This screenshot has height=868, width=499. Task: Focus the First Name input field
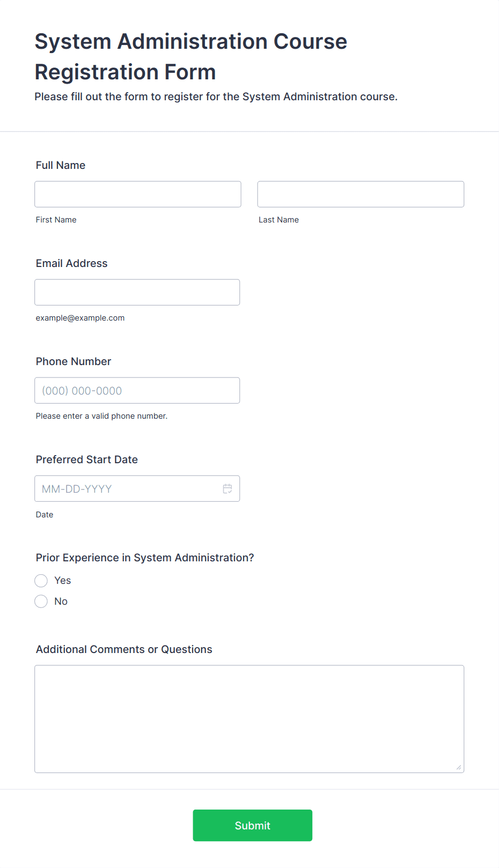pos(138,194)
